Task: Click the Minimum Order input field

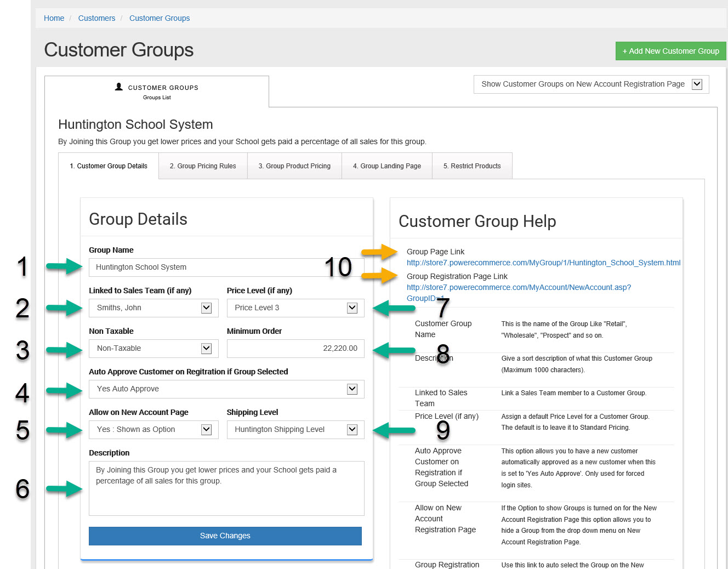Action: [x=295, y=349]
